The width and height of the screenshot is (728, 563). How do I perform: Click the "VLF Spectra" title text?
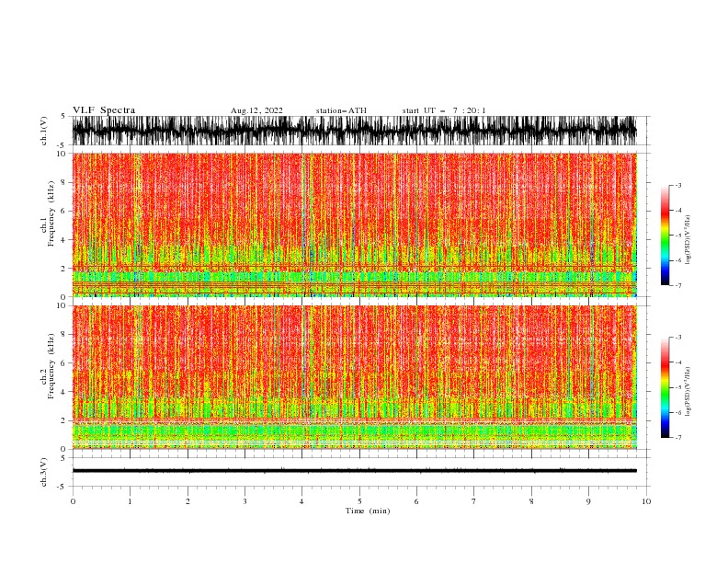pyautogui.click(x=104, y=110)
